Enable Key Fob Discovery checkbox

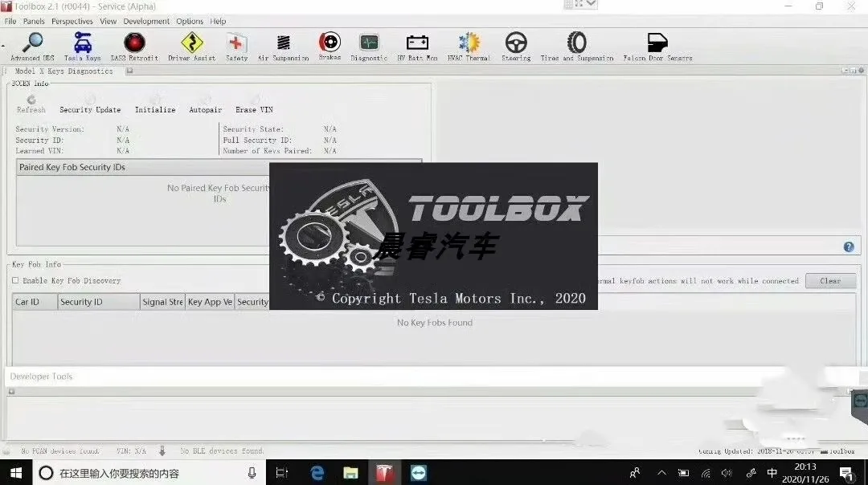coord(15,280)
